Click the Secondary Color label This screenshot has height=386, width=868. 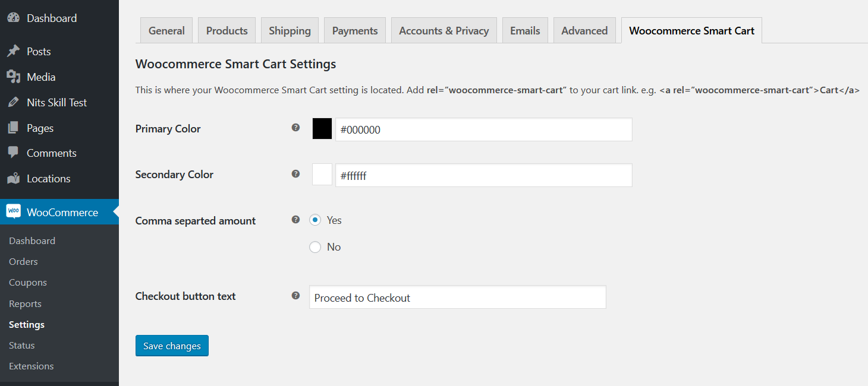click(174, 175)
